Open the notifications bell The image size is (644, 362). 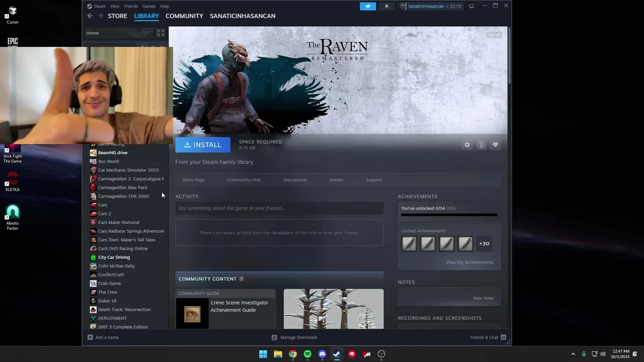click(386, 6)
